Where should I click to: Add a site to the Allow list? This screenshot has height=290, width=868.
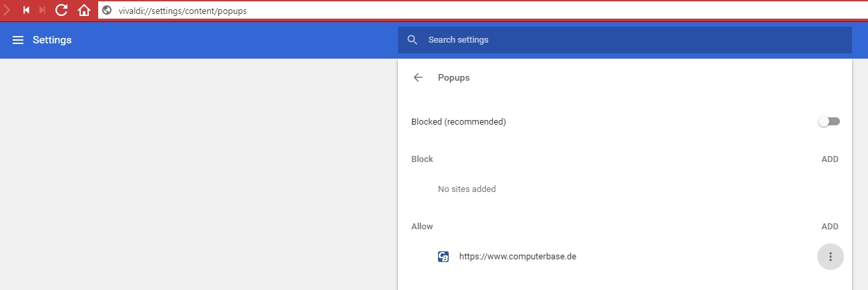tap(829, 227)
